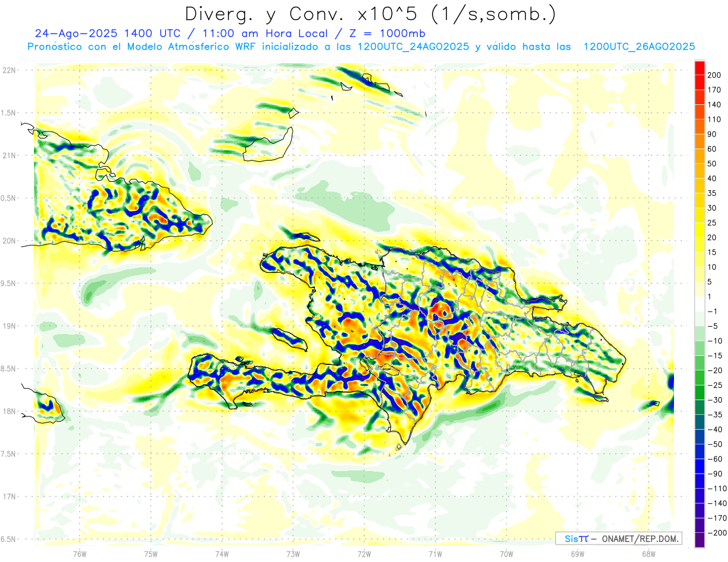Click the color bar value '140'
The image size is (728, 562).
(713, 104)
